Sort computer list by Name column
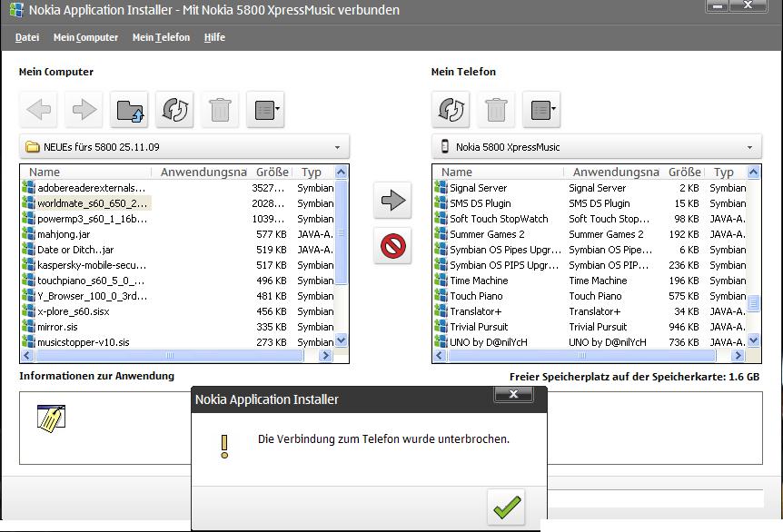Image resolution: width=783 pixels, height=532 pixels. (86, 172)
